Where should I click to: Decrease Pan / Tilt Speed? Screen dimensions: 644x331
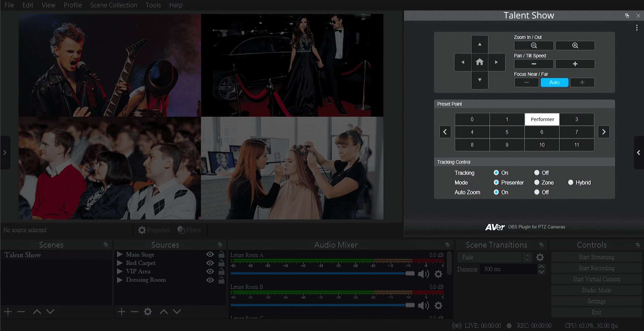pyautogui.click(x=534, y=64)
